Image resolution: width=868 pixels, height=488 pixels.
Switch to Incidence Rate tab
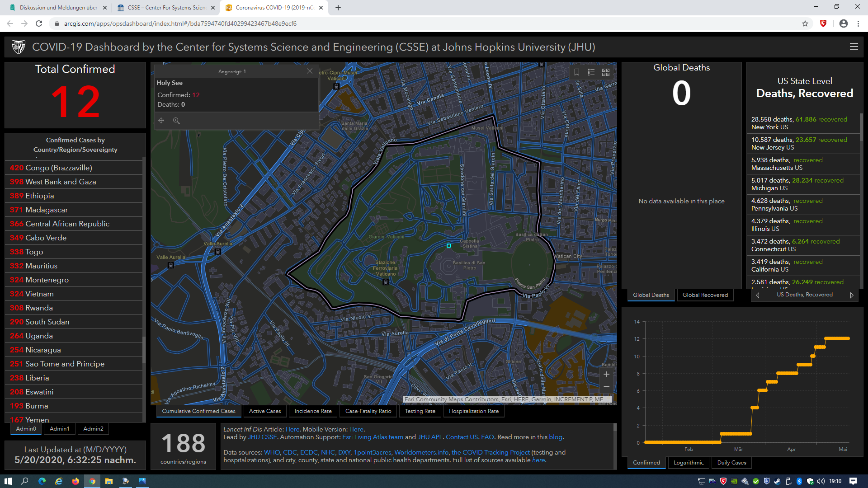313,411
